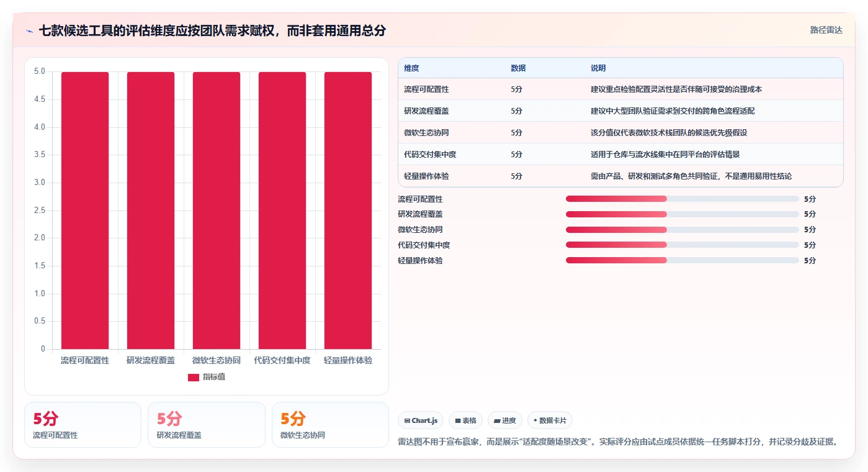The width and height of the screenshot is (868, 472).
Task: Select the 研发流程覆盖 cell in the table
Action: (x=426, y=111)
